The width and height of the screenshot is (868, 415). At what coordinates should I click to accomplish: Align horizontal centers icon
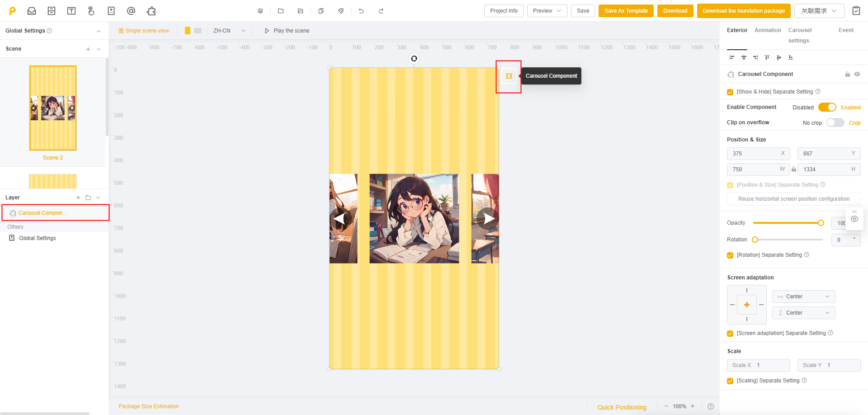click(x=744, y=57)
